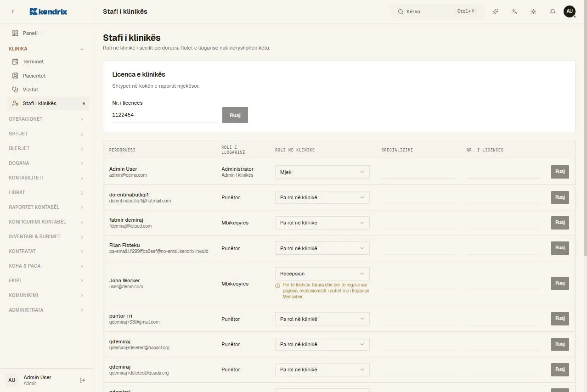Expand the KONTABILITETI section

pyautogui.click(x=47, y=178)
